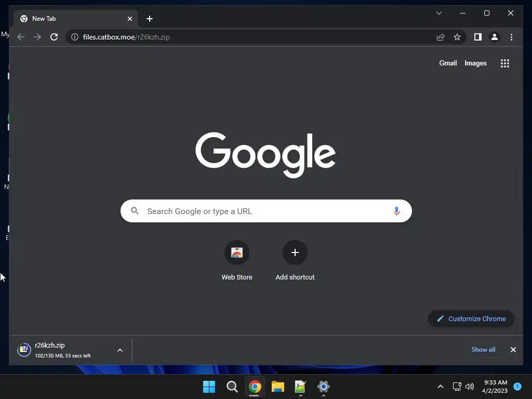Click the r26kzh.zip download item
The height and width of the screenshot is (399, 532).
63,350
